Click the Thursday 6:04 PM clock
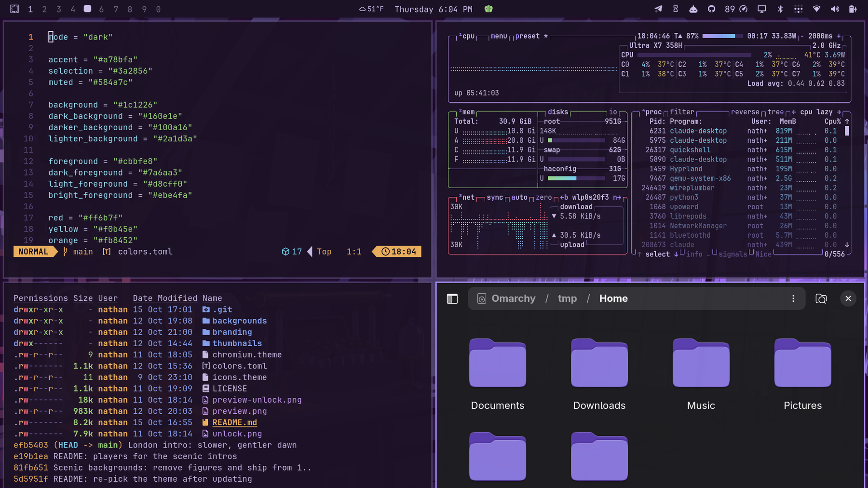This screenshot has height=488, width=868. pyautogui.click(x=434, y=9)
